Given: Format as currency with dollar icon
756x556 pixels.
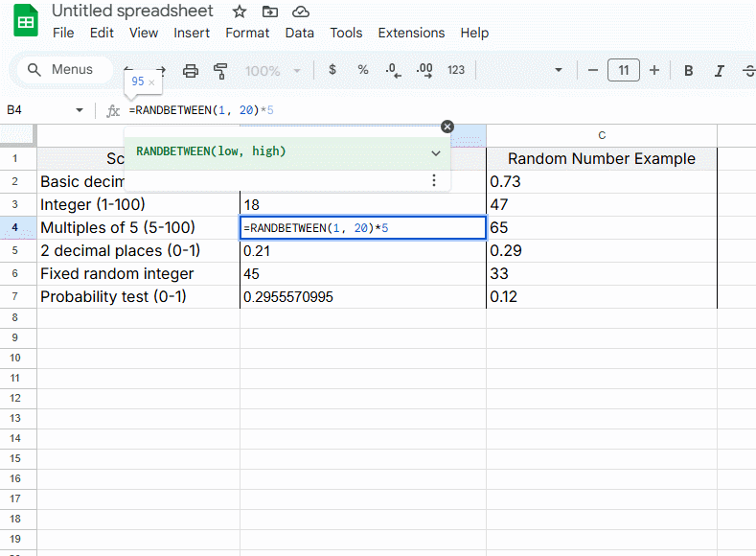Looking at the screenshot, I should tap(332, 70).
